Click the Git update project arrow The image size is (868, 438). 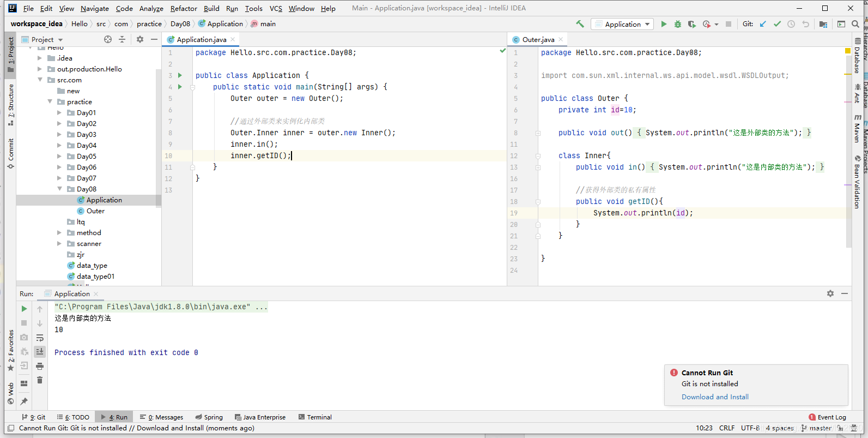[763, 24]
